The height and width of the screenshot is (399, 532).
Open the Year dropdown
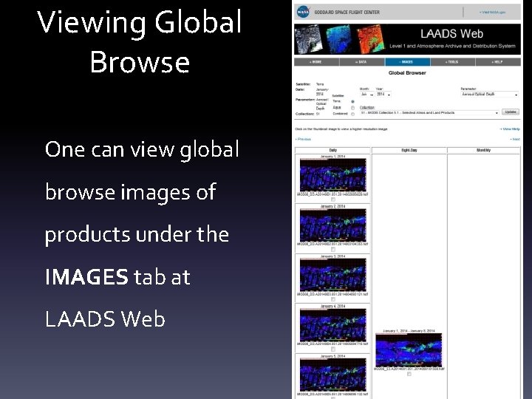383,95
